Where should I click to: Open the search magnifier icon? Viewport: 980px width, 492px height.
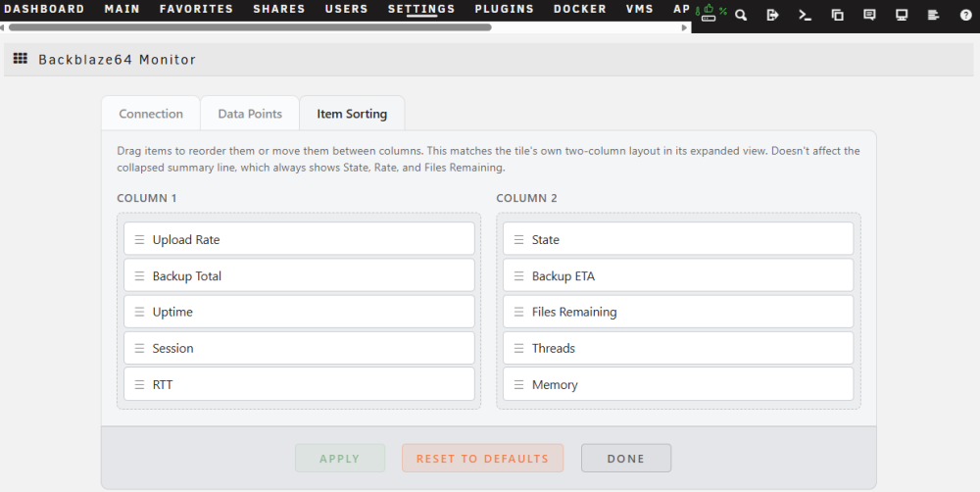tap(741, 15)
